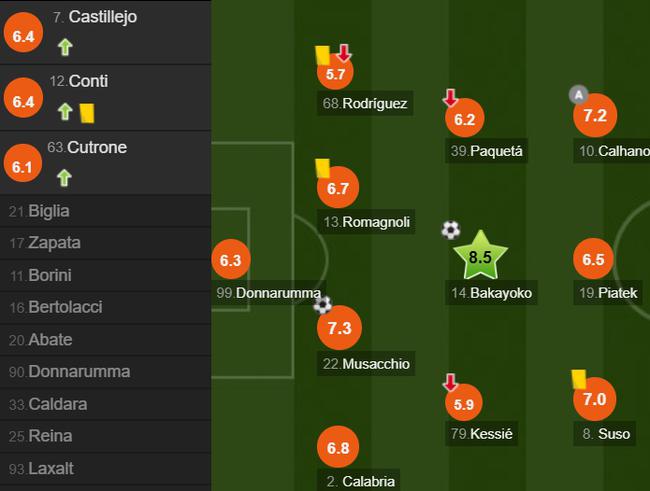The image size is (650, 491).
Task: Click Musacchio's 7.3 rating circle
Action: (340, 328)
